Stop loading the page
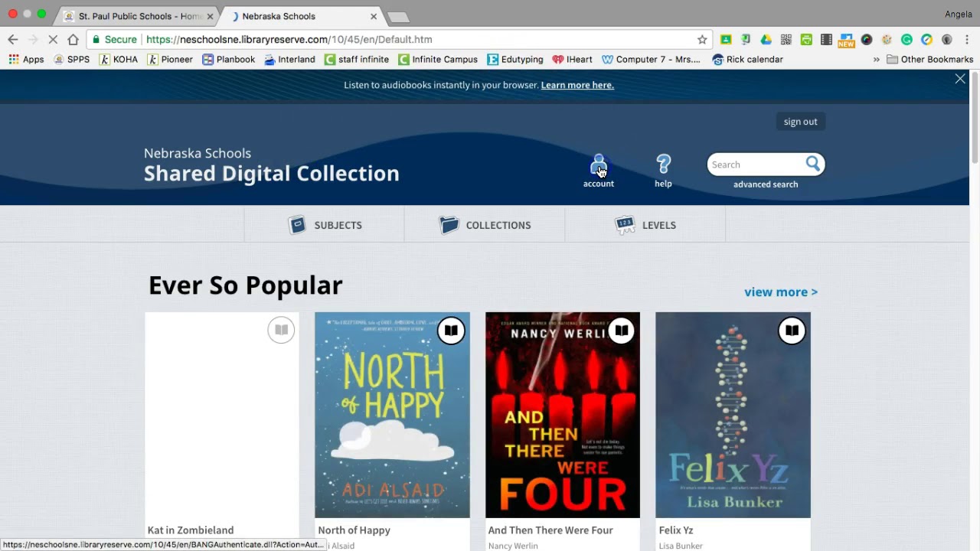The width and height of the screenshot is (980, 551). [53, 39]
